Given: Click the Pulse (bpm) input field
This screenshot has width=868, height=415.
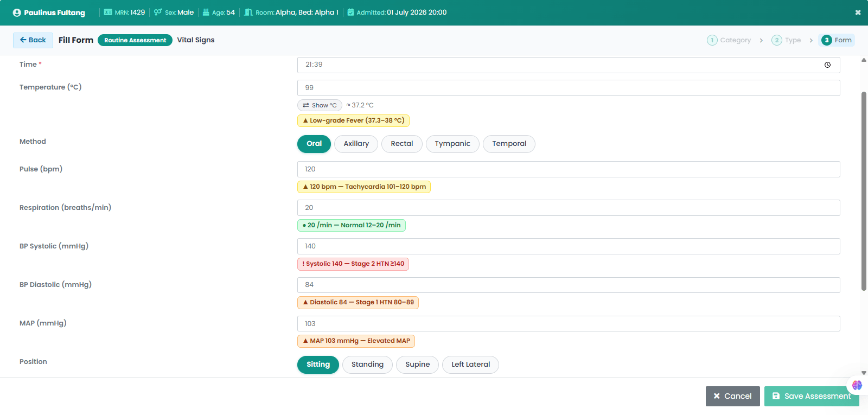Looking at the screenshot, I should 569,169.
